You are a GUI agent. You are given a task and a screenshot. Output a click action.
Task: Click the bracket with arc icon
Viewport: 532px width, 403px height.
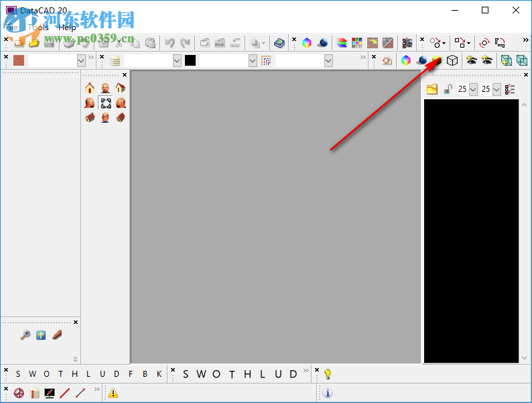coord(500,43)
